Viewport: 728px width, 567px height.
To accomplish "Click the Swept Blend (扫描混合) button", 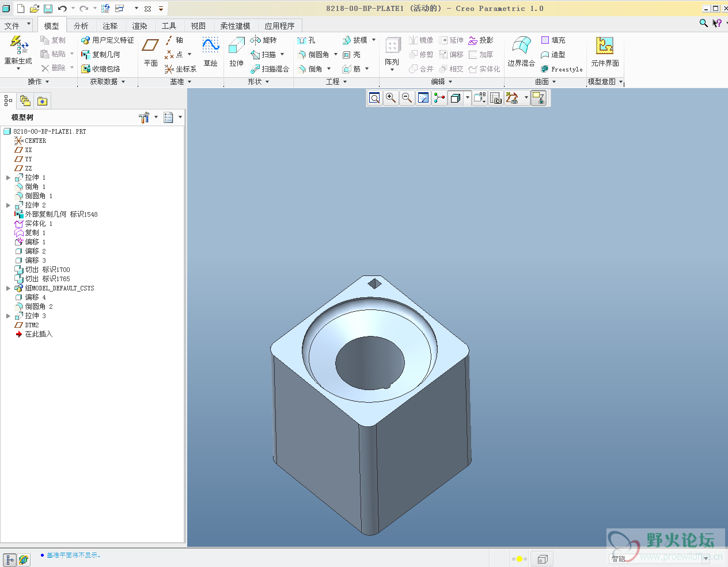I will click(270, 69).
